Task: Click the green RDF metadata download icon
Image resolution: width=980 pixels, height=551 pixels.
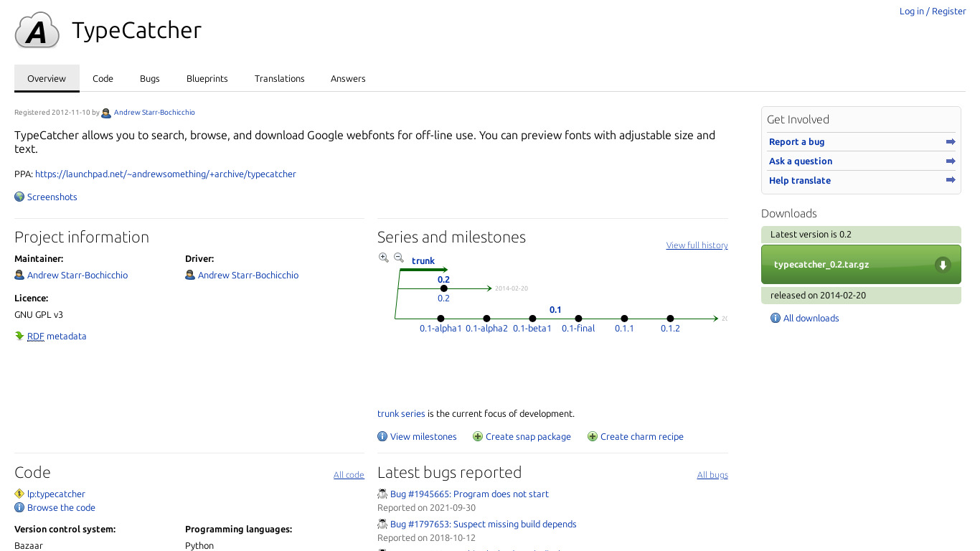Action: 19,336
